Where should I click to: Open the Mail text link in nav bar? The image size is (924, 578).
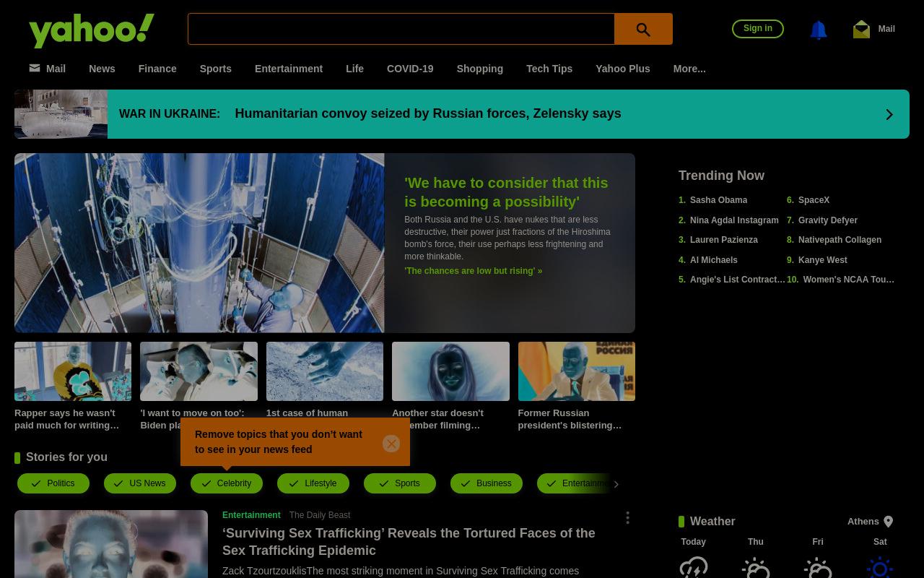(56, 69)
